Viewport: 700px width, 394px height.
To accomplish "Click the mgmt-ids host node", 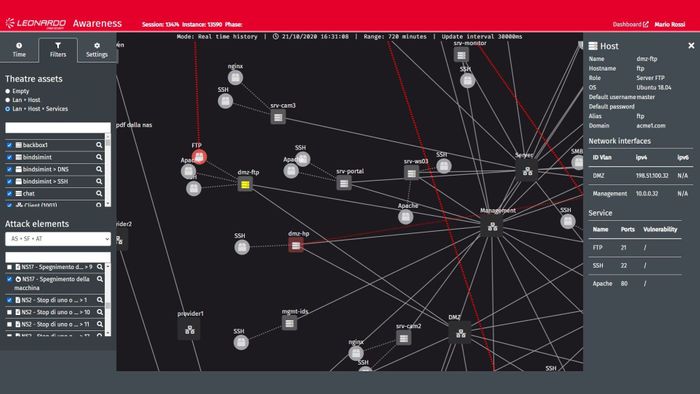I will (289, 323).
